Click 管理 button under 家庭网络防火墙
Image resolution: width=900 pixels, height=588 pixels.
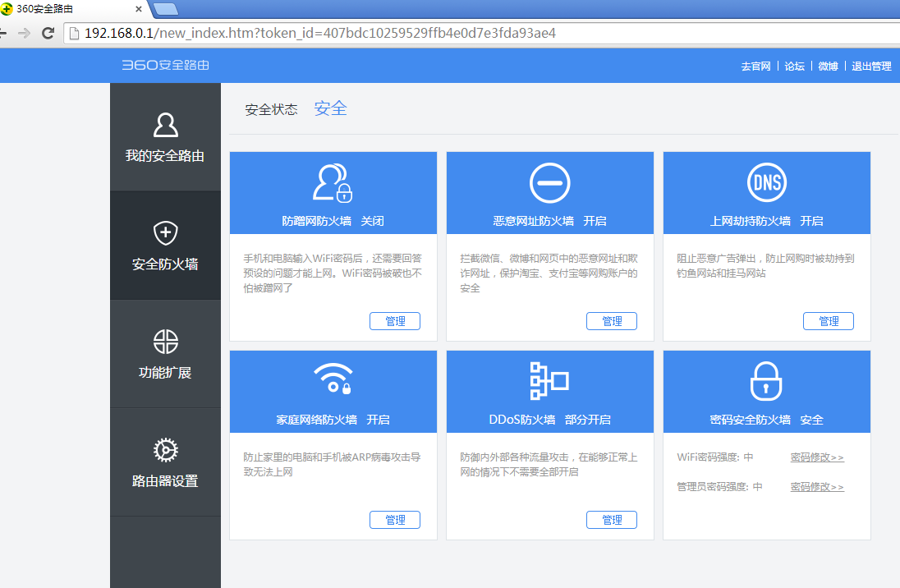point(395,520)
